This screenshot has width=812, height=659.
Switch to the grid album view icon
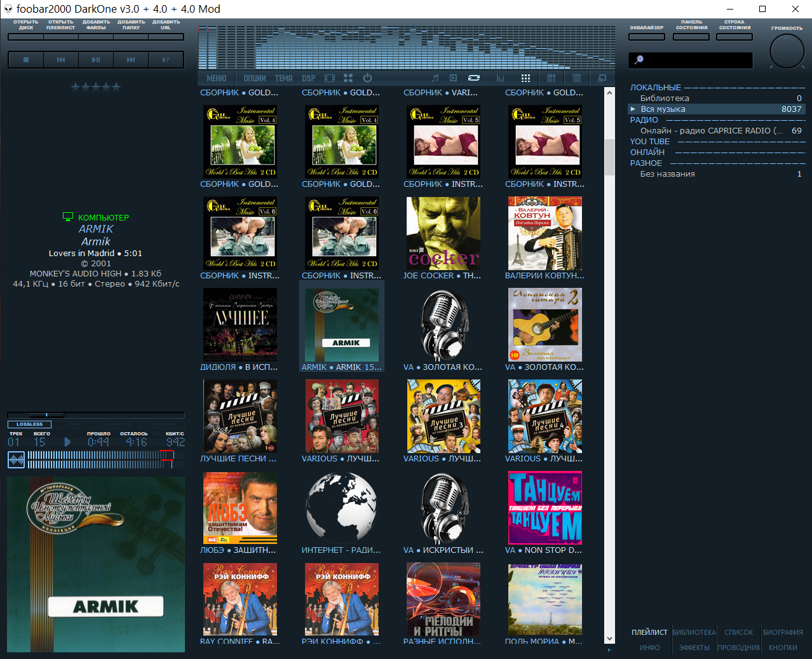[525, 78]
